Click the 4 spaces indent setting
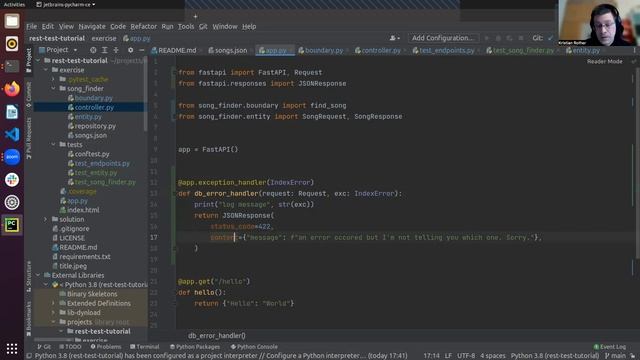 coord(493,356)
